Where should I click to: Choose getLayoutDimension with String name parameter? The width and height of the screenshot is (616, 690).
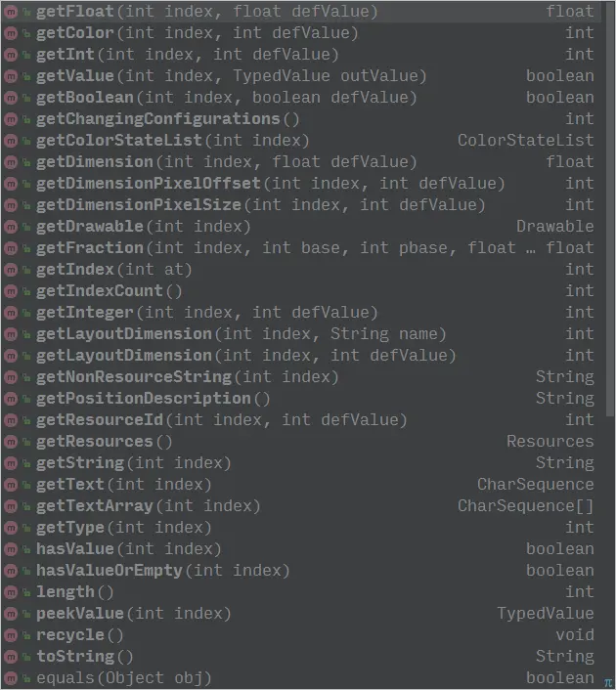coord(301,334)
